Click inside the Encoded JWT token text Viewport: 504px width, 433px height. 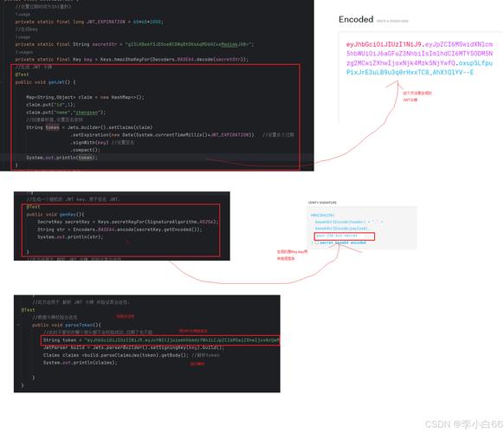tap(419, 58)
